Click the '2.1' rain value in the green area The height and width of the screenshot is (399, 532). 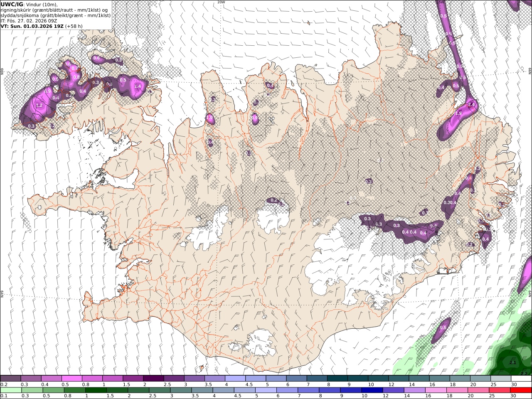[512, 363]
